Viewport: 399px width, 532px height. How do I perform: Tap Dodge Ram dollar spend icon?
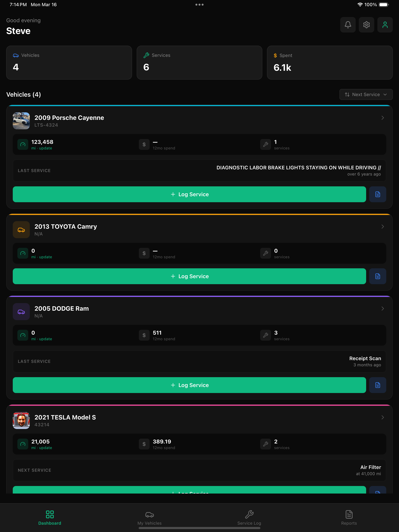[x=144, y=335]
